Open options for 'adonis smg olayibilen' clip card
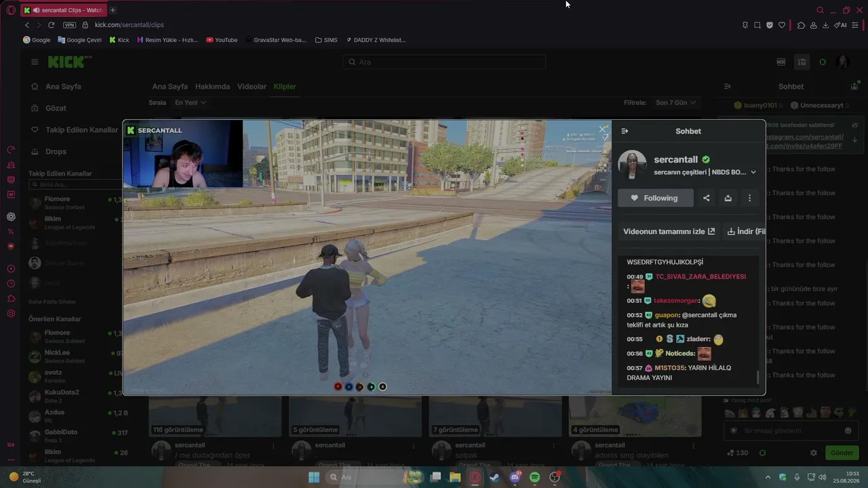This screenshot has width=868, height=488. coord(693,445)
